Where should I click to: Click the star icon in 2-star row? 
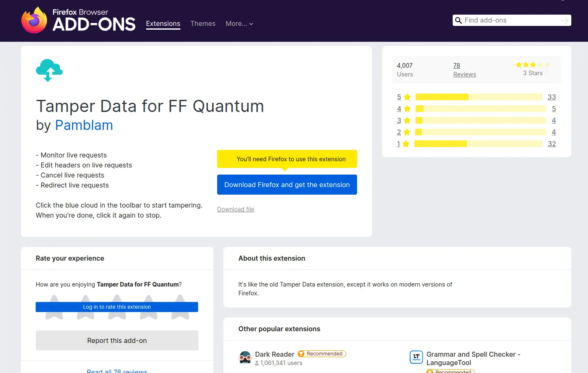point(407,132)
